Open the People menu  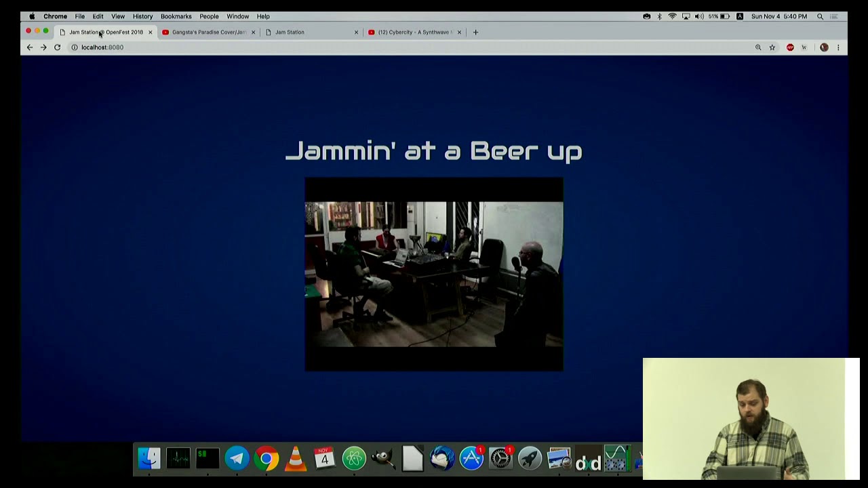209,16
